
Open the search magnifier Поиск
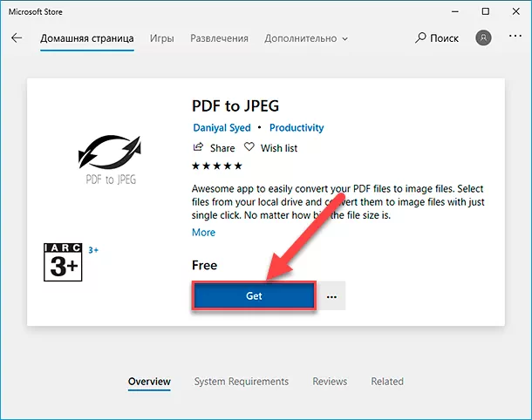coord(437,38)
